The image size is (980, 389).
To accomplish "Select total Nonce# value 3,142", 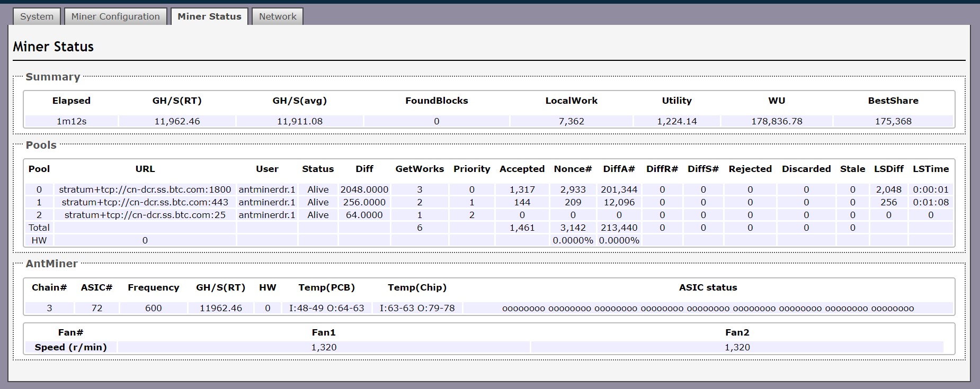I will coord(573,228).
